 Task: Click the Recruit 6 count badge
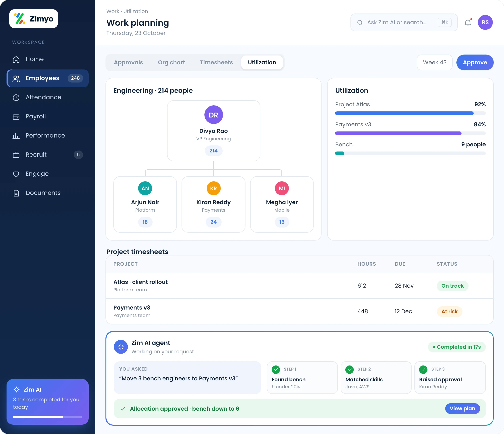click(78, 155)
